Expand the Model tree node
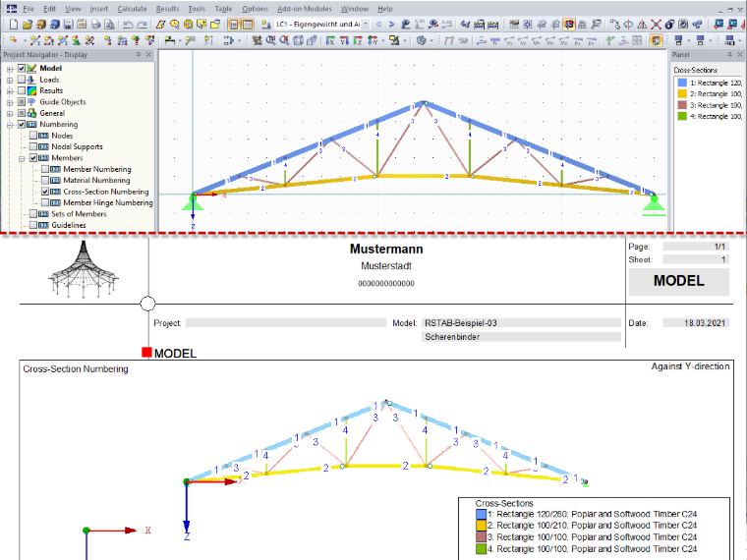Image resolution: width=747 pixels, height=560 pixels. 10,69
